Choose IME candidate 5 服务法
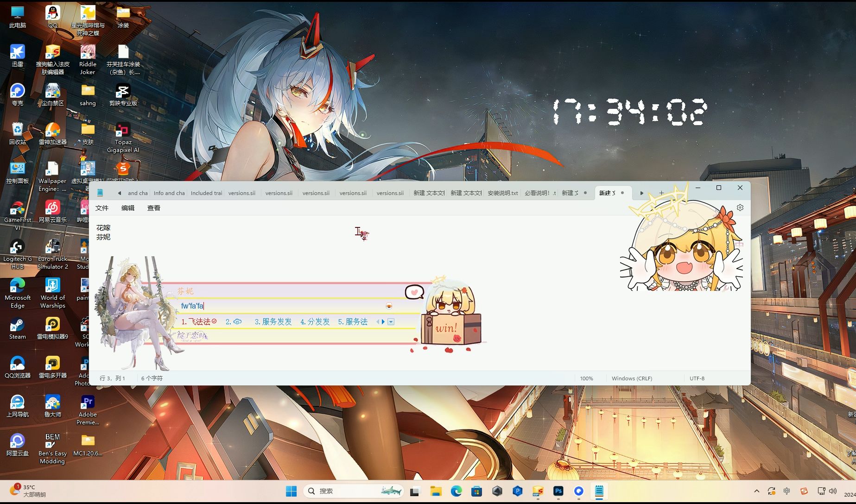Image resolution: width=856 pixels, height=504 pixels. [353, 321]
